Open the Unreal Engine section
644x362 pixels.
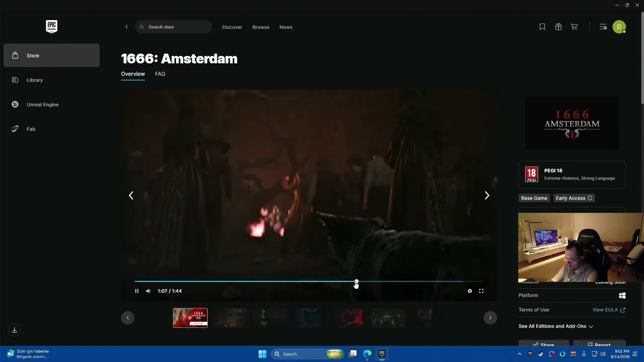coord(51,105)
